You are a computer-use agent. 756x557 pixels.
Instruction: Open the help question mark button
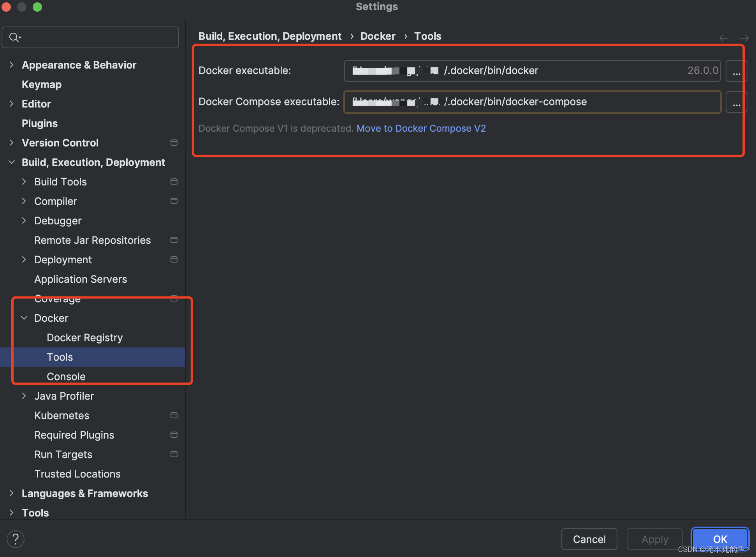click(x=16, y=539)
